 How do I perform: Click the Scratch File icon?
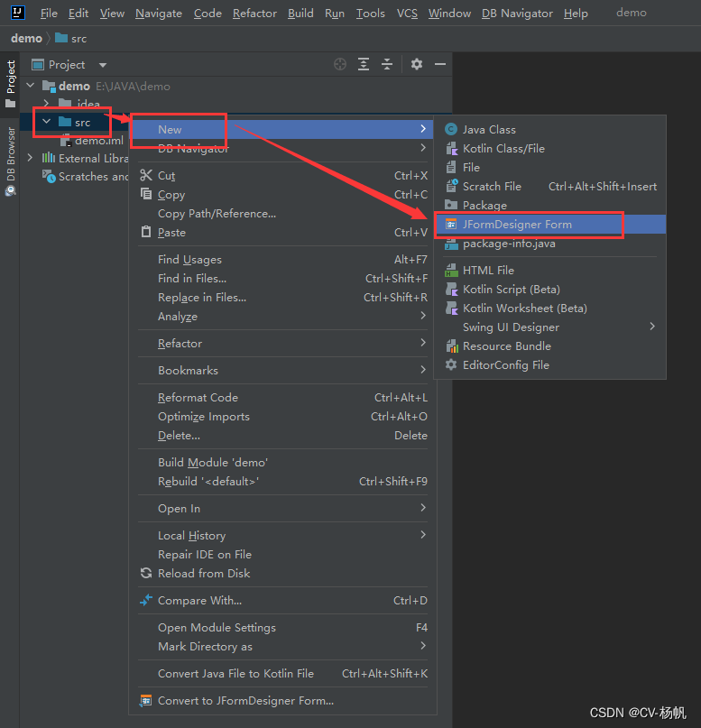[x=451, y=186]
